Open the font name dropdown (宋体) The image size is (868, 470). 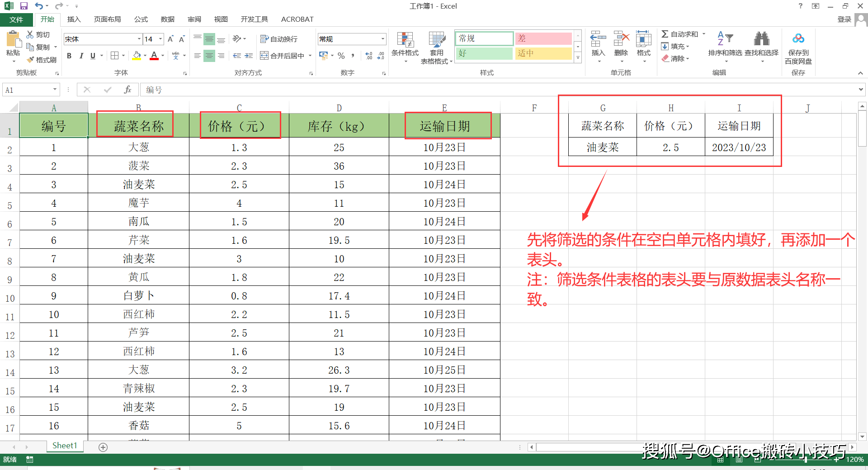pos(139,39)
